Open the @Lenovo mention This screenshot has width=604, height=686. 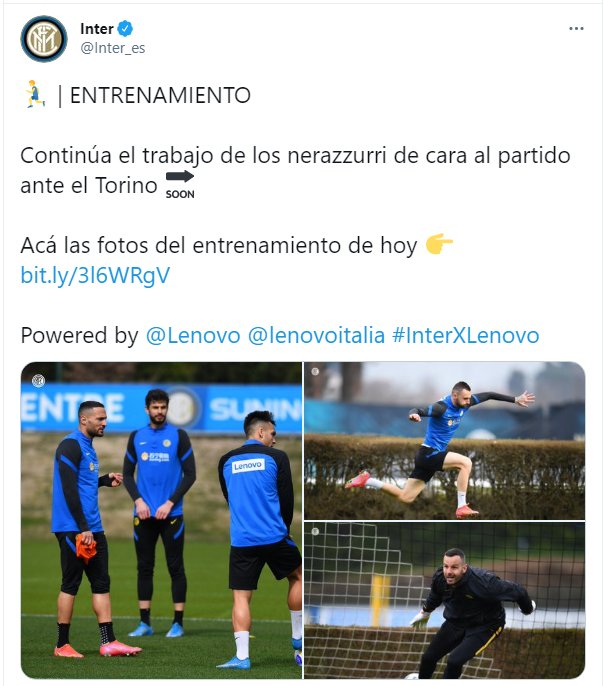(193, 336)
